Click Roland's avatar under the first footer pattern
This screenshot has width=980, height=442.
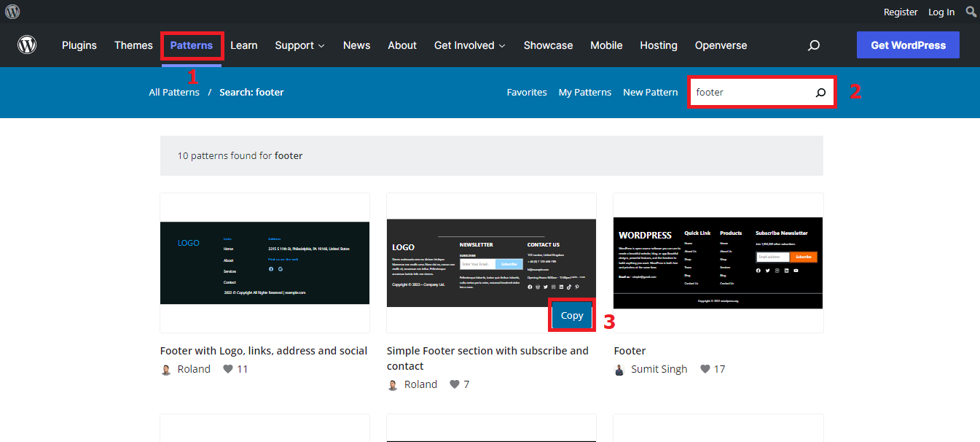click(x=166, y=369)
